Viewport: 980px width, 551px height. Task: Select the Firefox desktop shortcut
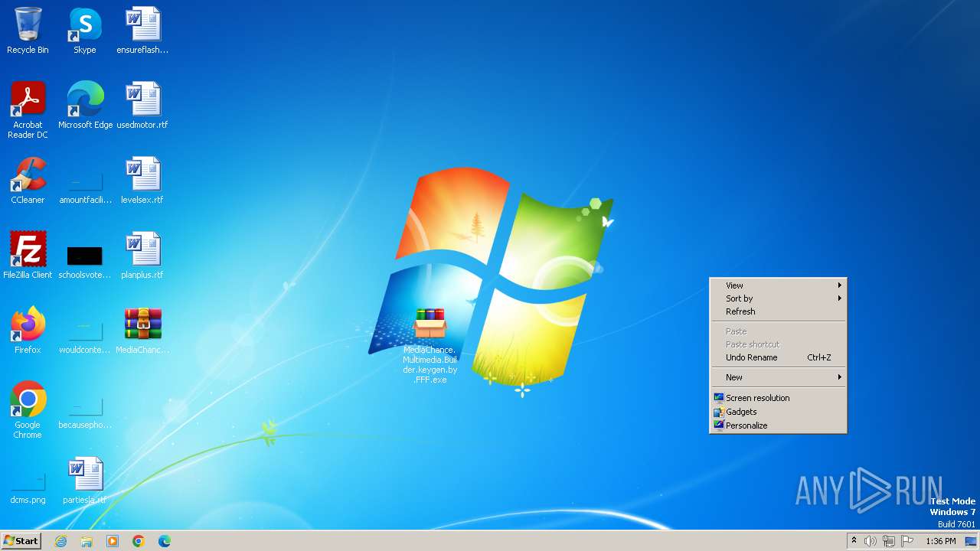[28, 330]
